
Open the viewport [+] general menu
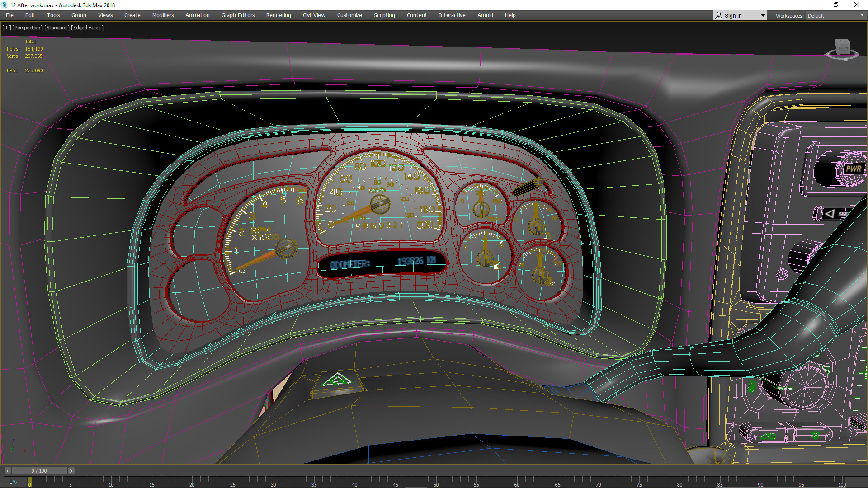tap(6, 28)
